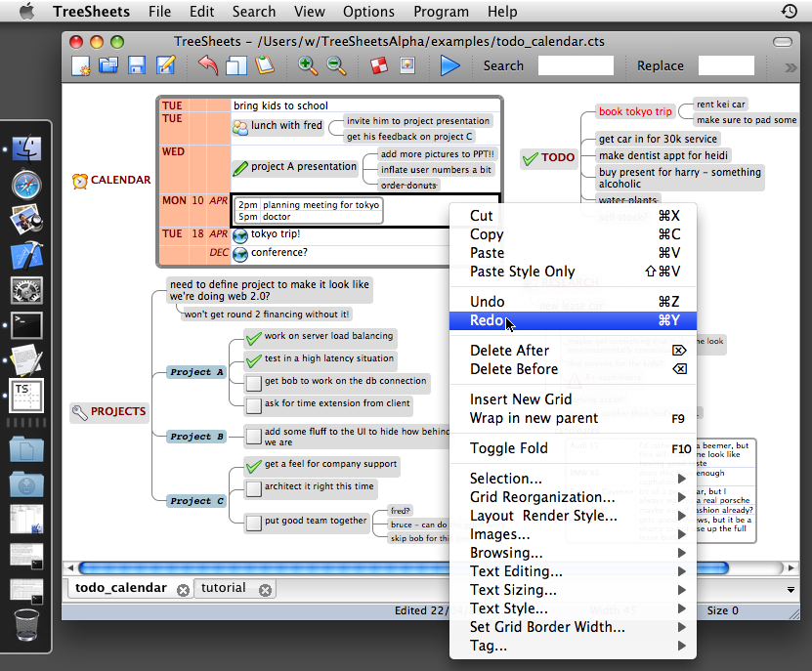Screen dimensions: 812x671
Task: Uncheck 'work on server load balancing' checkmark
Action: (253, 337)
